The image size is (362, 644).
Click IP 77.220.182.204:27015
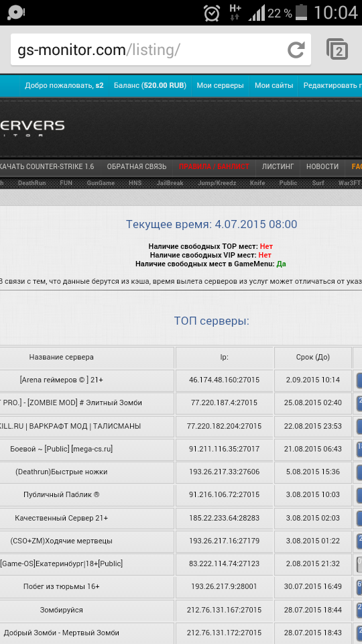point(224,427)
